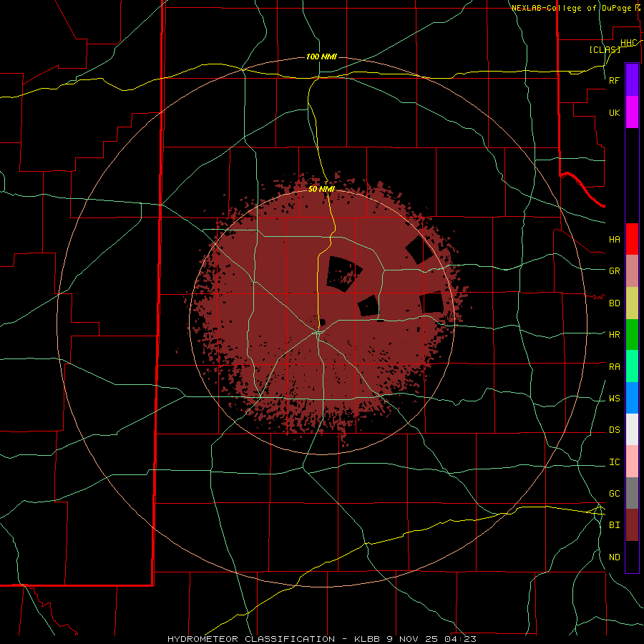Click the "DS" legend label
The height and width of the screenshot is (644, 644).
(614, 430)
